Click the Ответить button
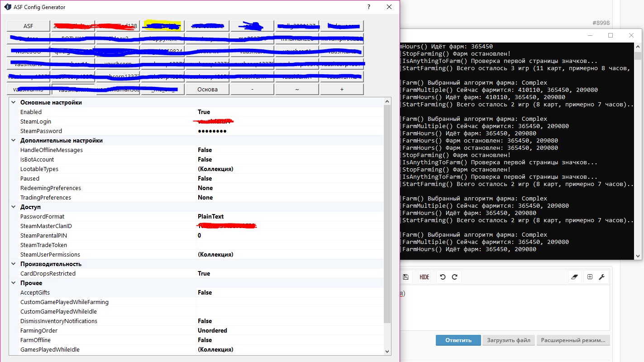This screenshot has width=644, height=362. [x=458, y=340]
